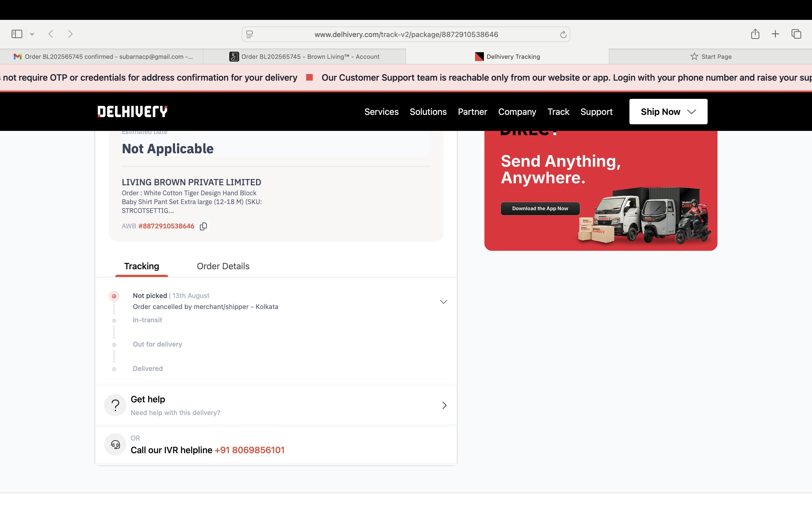Click the White Cotton Tiger Design order description

(192, 202)
